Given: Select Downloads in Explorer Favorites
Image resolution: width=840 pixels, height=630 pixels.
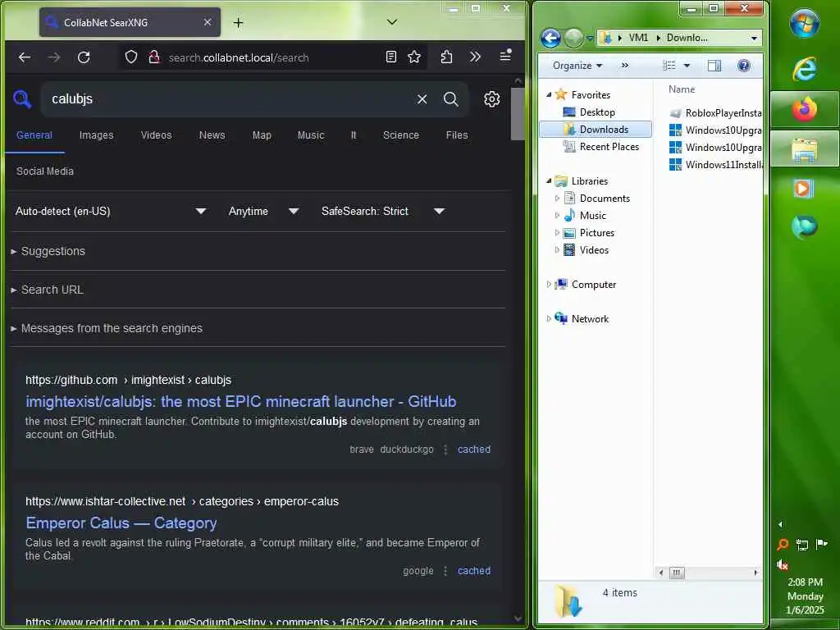Looking at the screenshot, I should point(596,129).
